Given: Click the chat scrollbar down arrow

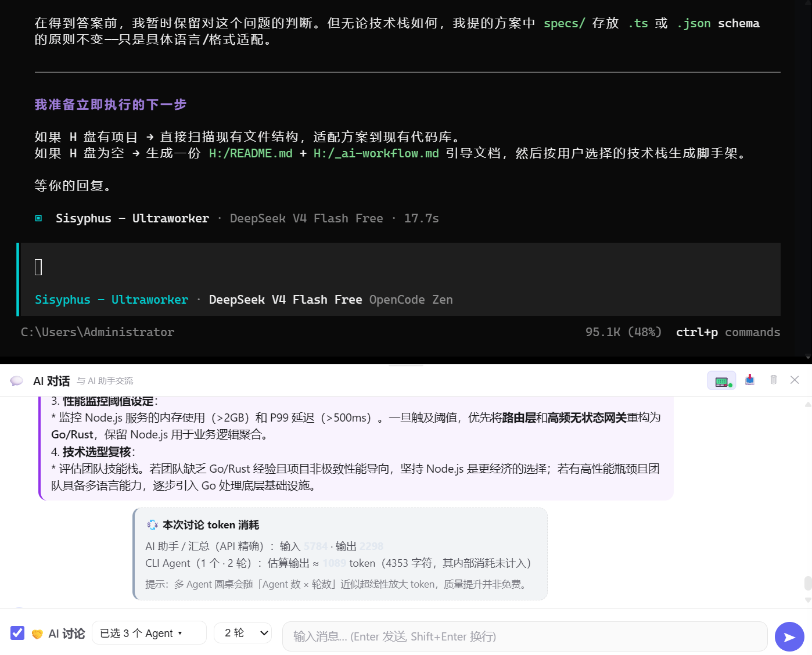Looking at the screenshot, I should coord(807,600).
